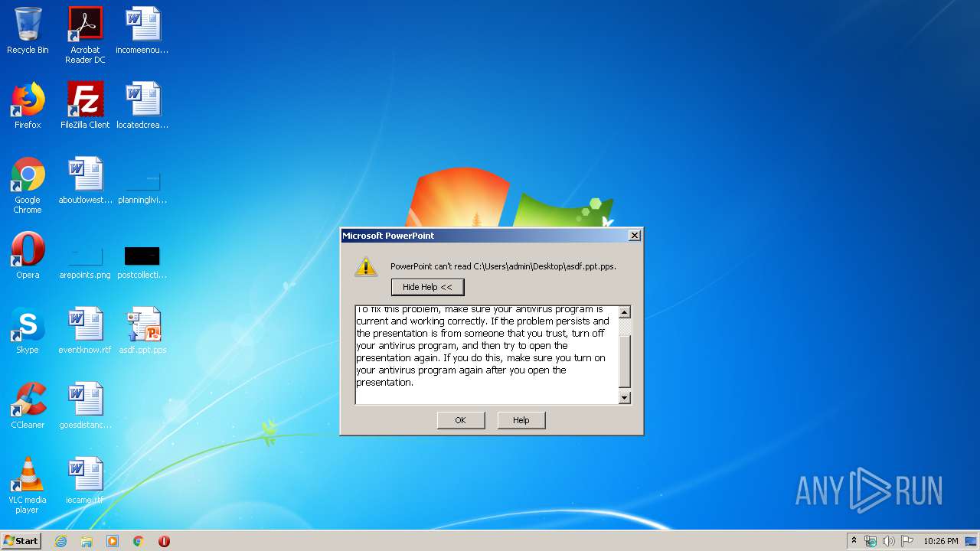Click Help button in PowerPoint dialog
The height and width of the screenshot is (551, 980).
521,420
